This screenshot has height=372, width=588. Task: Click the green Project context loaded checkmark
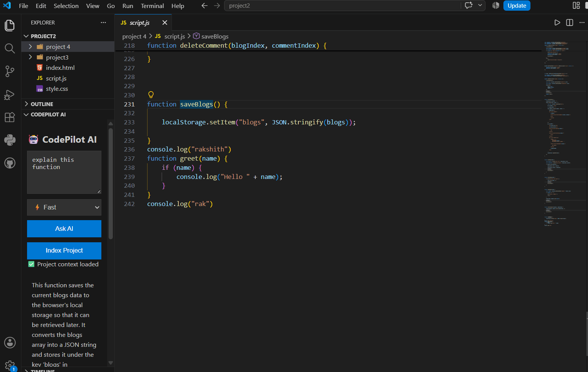coord(31,264)
